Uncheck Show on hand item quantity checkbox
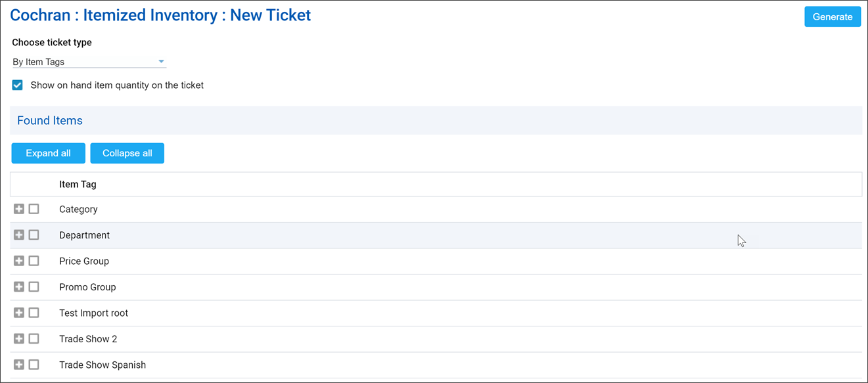868x383 pixels. tap(18, 85)
